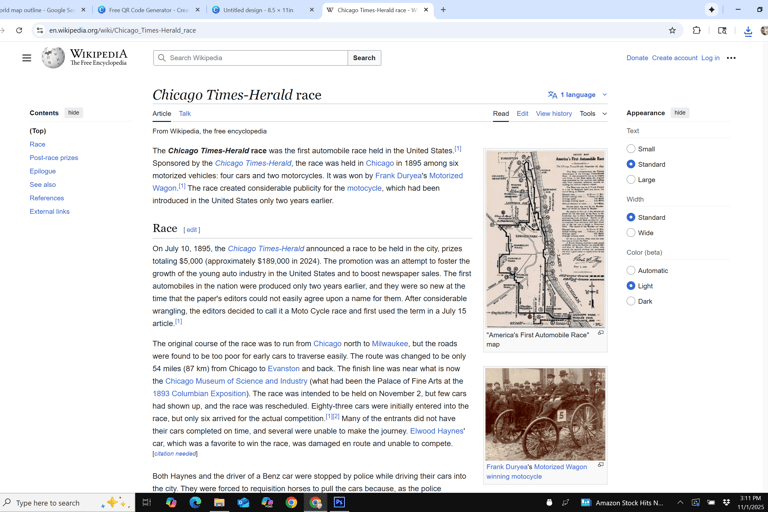Select Light color mode

[x=631, y=286]
